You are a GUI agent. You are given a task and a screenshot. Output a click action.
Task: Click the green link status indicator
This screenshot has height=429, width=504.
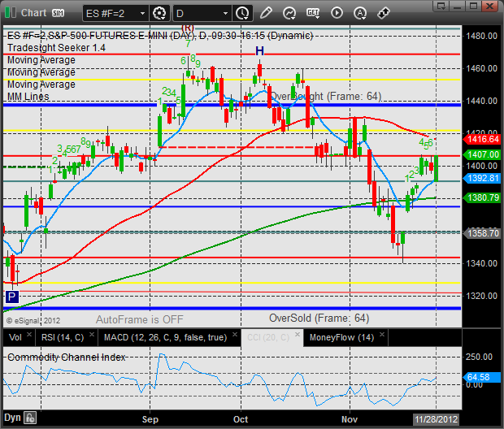click(x=11, y=13)
